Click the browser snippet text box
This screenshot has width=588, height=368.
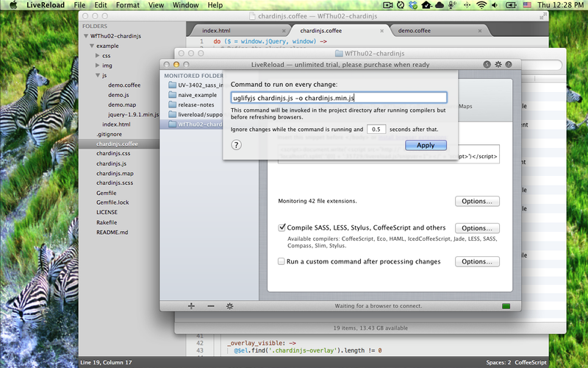[x=389, y=154]
